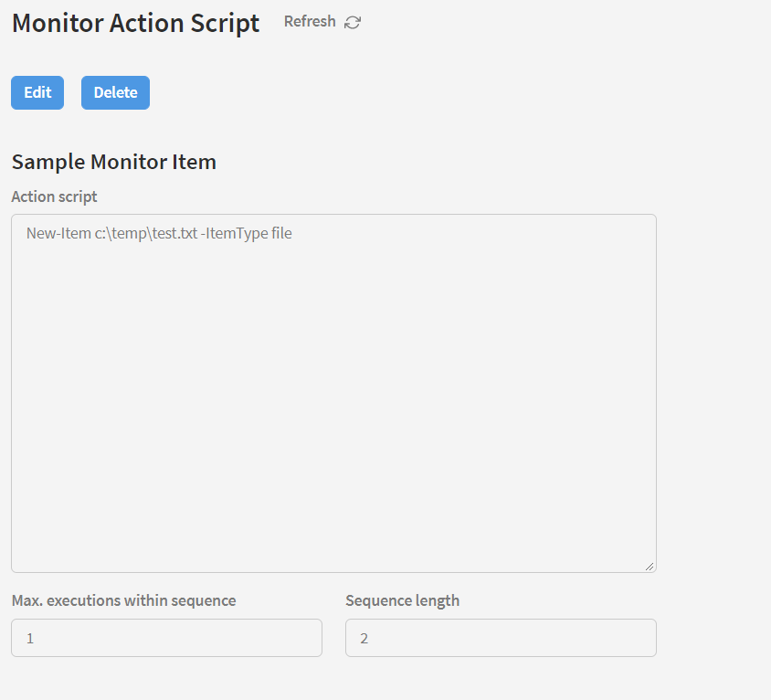The width and height of the screenshot is (771, 700).
Task: Click the Refresh link text
Action: [x=310, y=21]
